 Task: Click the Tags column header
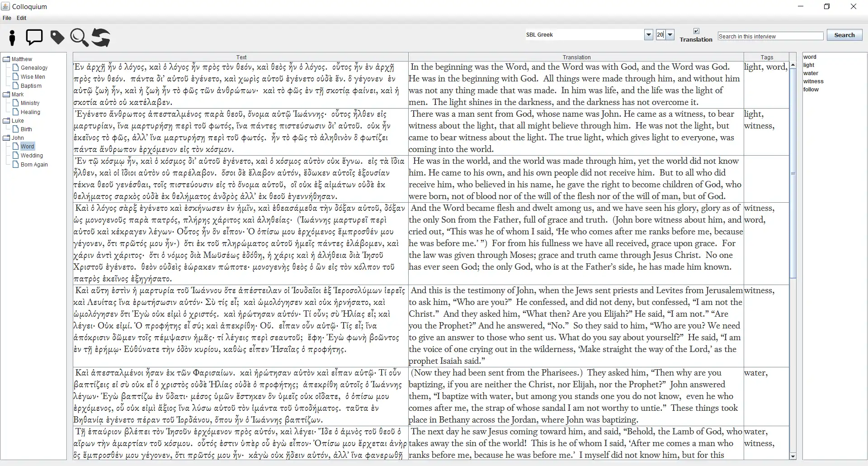pos(767,57)
